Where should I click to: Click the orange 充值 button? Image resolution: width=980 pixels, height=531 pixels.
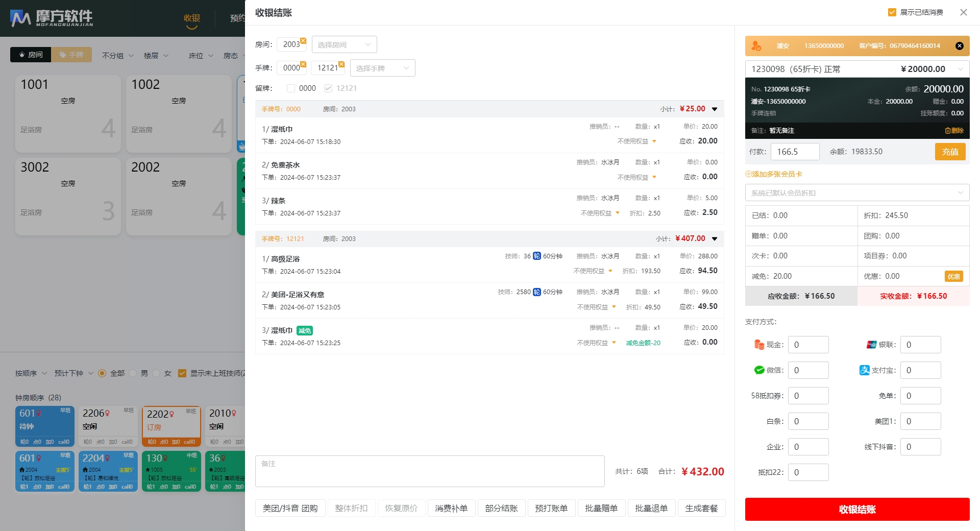[950, 152]
